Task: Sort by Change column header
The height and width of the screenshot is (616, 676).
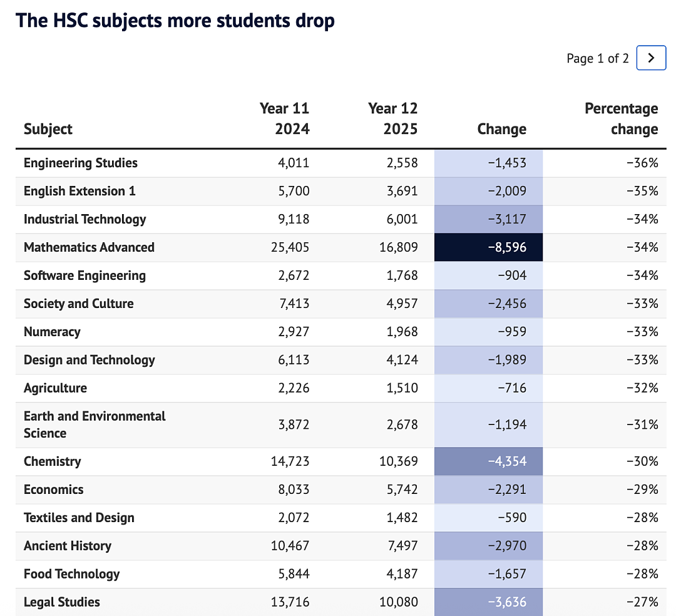Action: 502,129
